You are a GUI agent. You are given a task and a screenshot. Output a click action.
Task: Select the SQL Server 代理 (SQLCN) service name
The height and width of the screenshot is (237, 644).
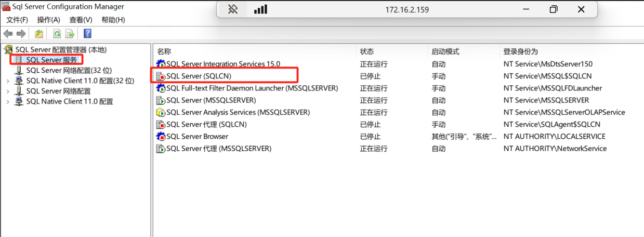coord(206,125)
